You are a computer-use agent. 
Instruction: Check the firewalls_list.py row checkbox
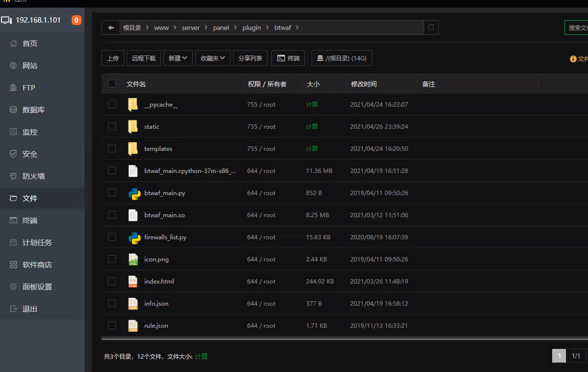click(x=112, y=237)
